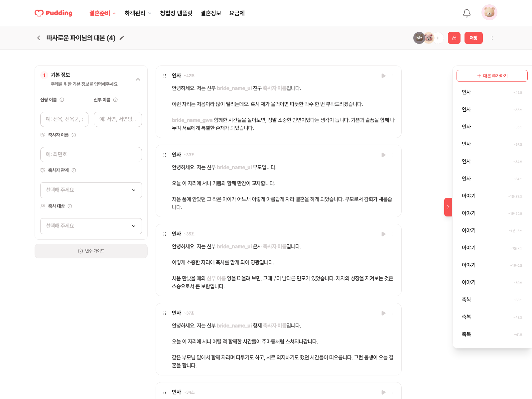Select 이야기 ~1분 29초 in script list
Image resolution: width=532 pixels, height=399 pixels.
[x=492, y=196]
